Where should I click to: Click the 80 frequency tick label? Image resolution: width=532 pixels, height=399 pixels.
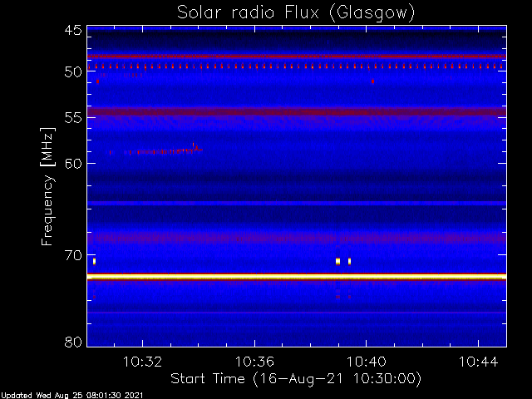click(x=73, y=342)
